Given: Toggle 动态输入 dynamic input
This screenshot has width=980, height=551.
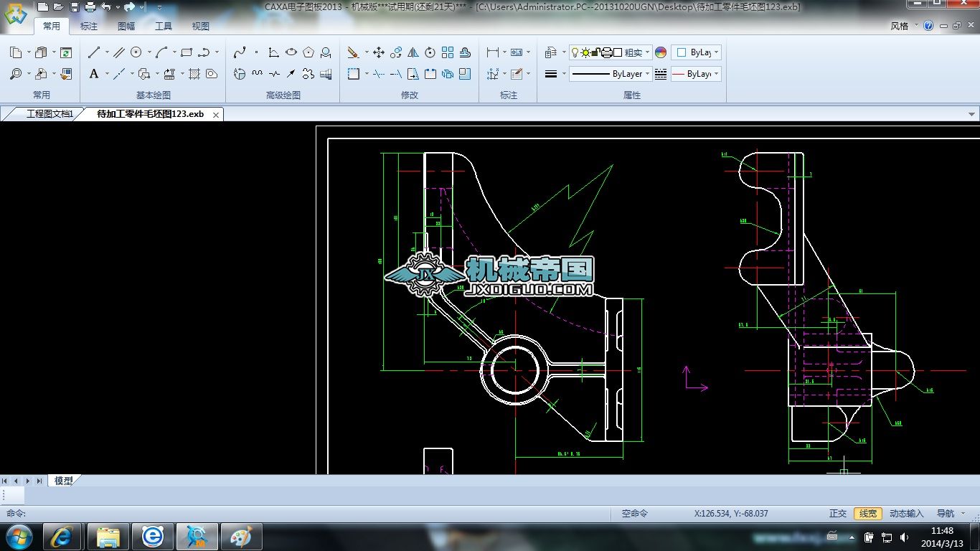Looking at the screenshot, I should click(x=906, y=514).
